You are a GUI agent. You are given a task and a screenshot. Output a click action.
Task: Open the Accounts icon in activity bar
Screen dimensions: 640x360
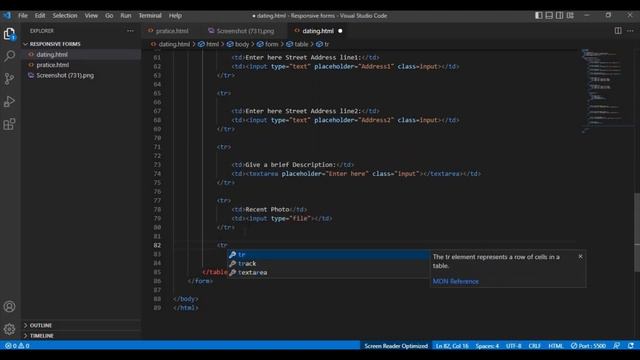[9, 307]
